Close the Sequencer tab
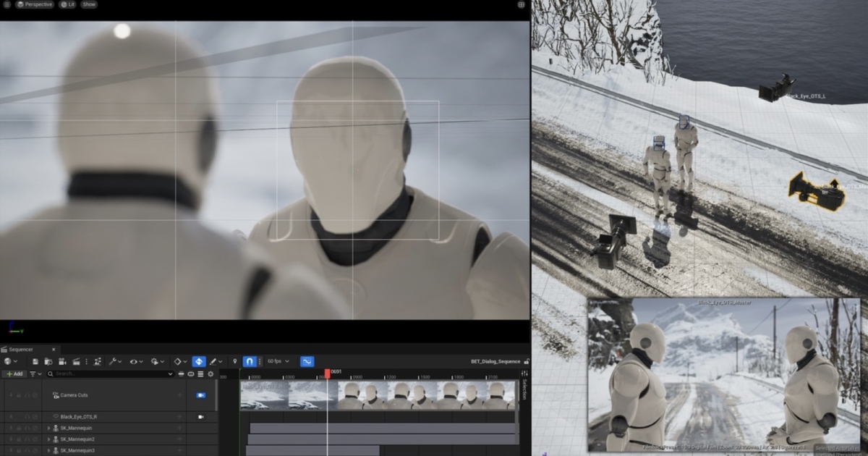 [x=54, y=350]
